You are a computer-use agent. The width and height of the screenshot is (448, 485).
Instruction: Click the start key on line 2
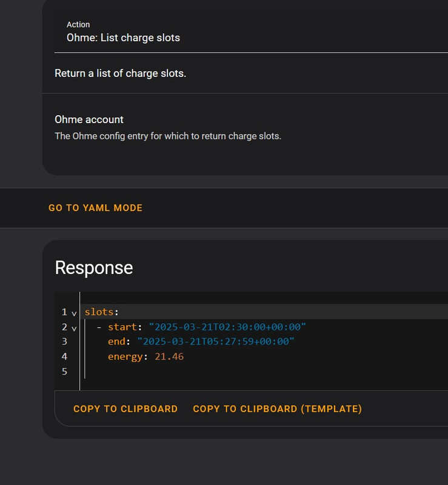[122, 327]
